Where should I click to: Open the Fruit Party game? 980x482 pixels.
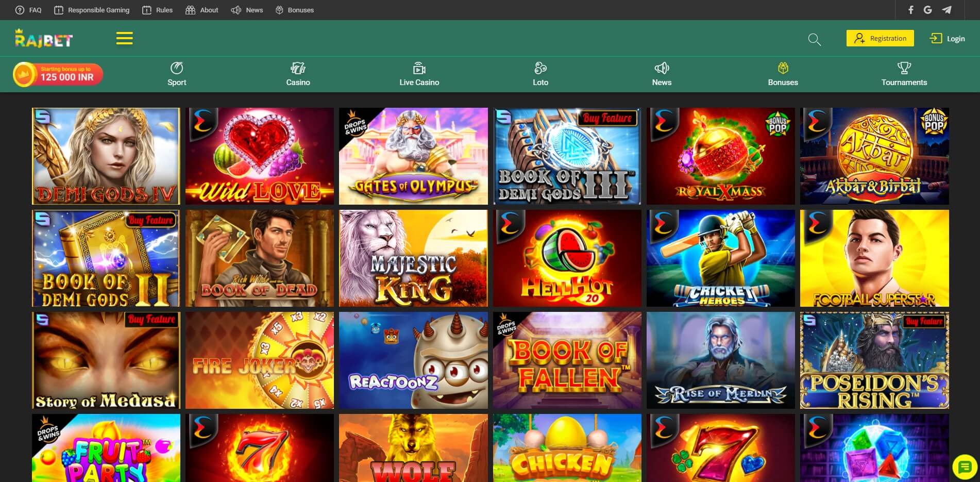[x=106, y=448]
